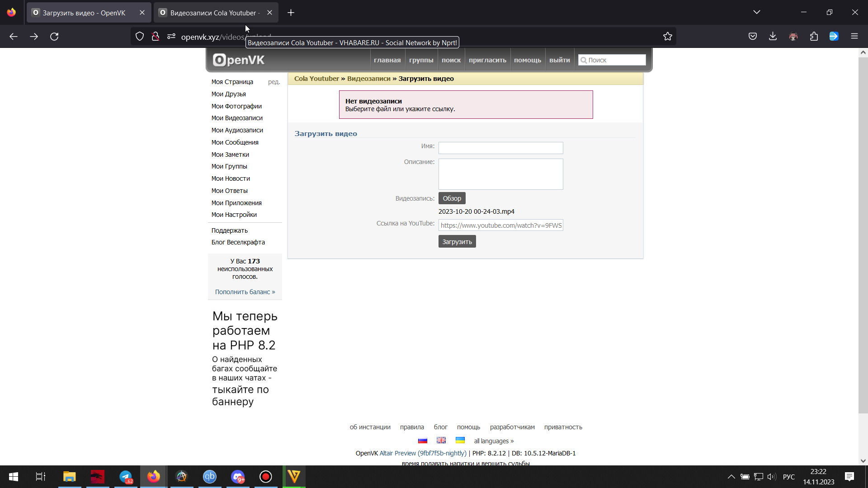
Task: Click the Save to Pocket icon
Action: click(752, 37)
